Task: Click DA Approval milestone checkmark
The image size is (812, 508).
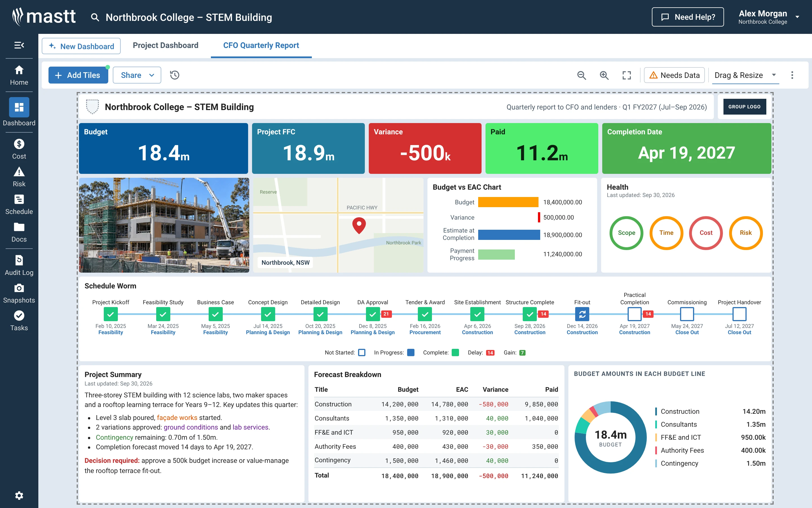Action: (372, 314)
